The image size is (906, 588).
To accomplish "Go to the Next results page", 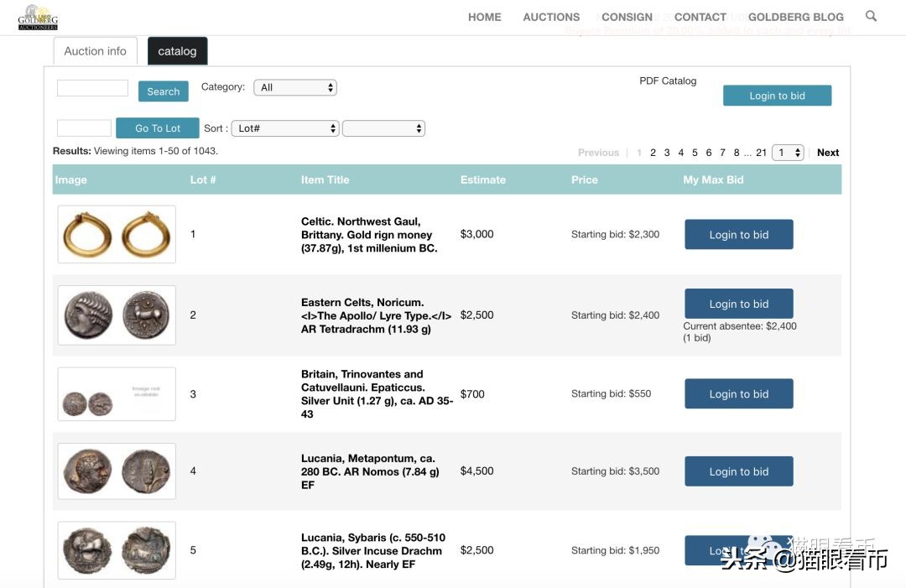I will click(x=828, y=153).
